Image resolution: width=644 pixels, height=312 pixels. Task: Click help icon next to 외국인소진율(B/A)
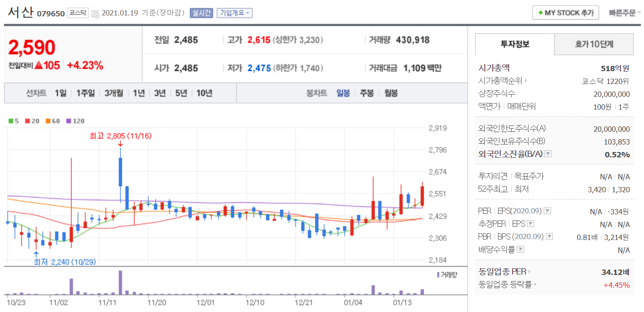548,154
